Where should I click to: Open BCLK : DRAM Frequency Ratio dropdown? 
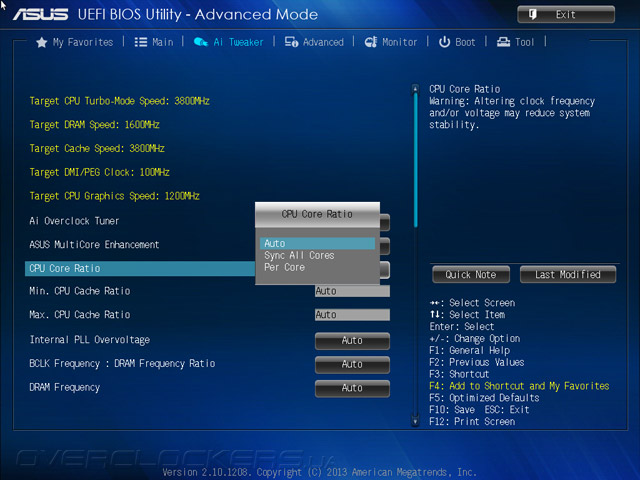(352, 364)
